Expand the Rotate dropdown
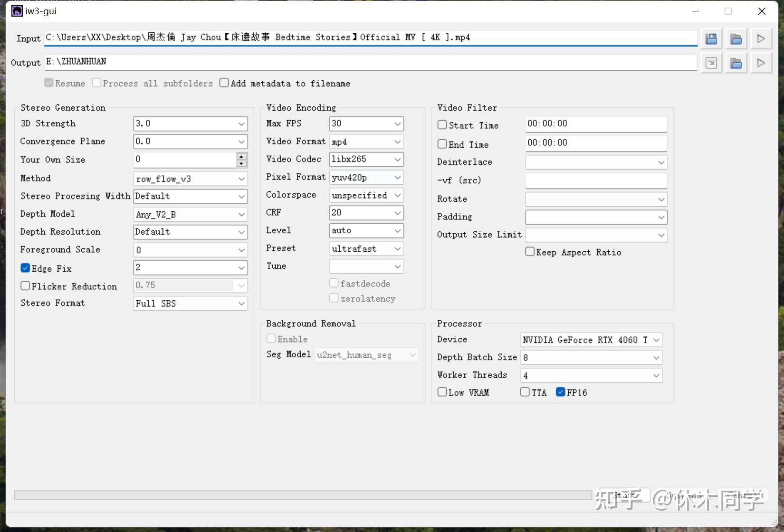The height and width of the screenshot is (532, 784). pyautogui.click(x=596, y=199)
